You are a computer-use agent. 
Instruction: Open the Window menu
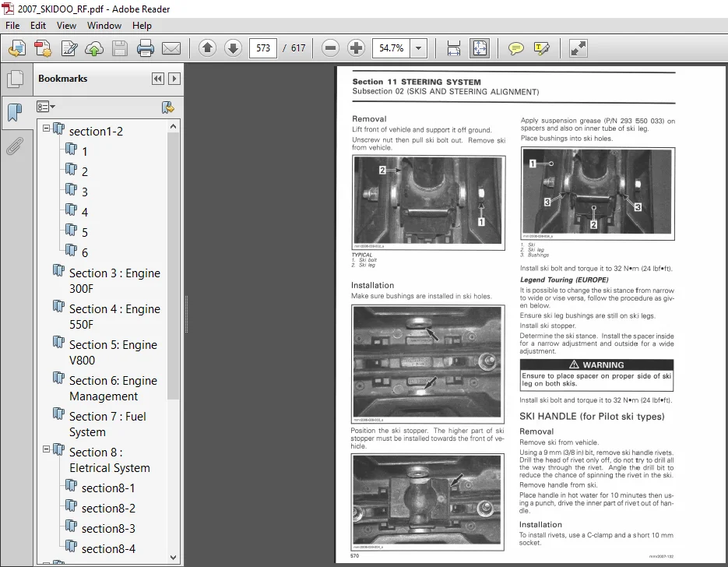point(104,26)
